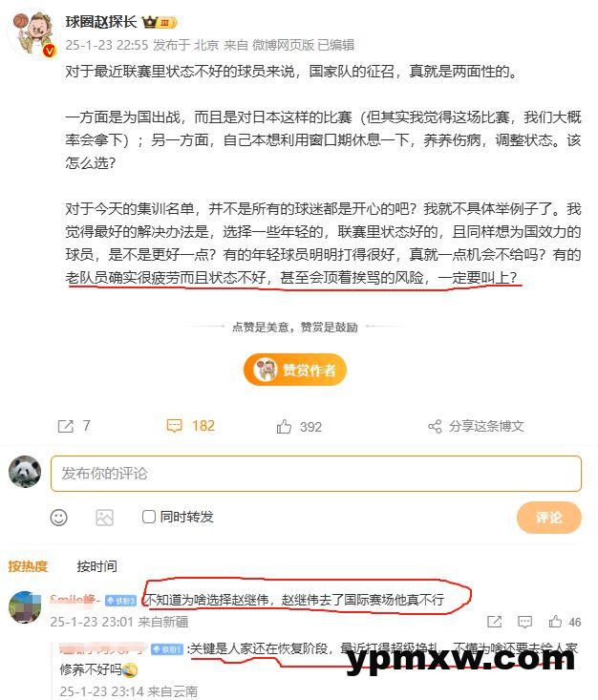Repost the first comment via its share icon

(495, 622)
